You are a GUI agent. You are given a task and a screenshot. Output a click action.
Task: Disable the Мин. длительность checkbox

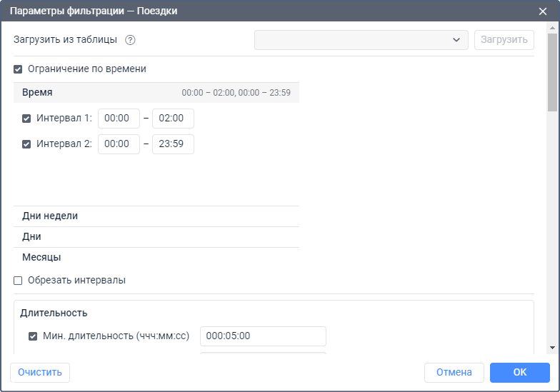[33, 336]
